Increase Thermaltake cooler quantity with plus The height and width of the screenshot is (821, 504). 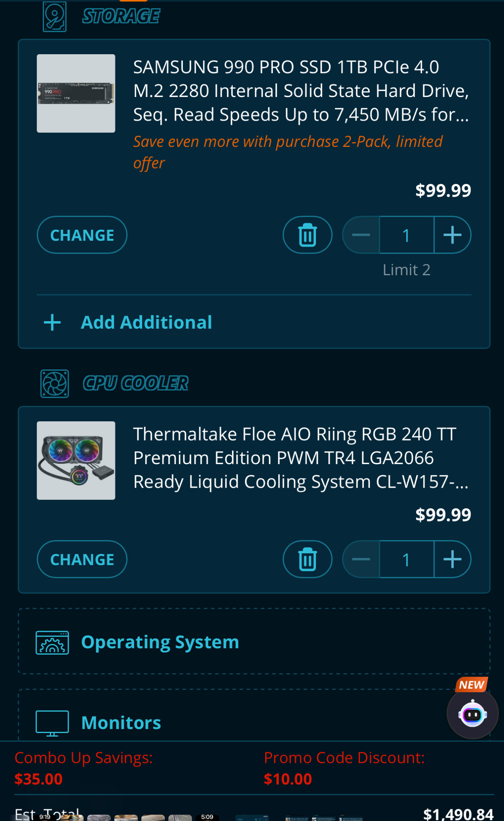(x=453, y=559)
